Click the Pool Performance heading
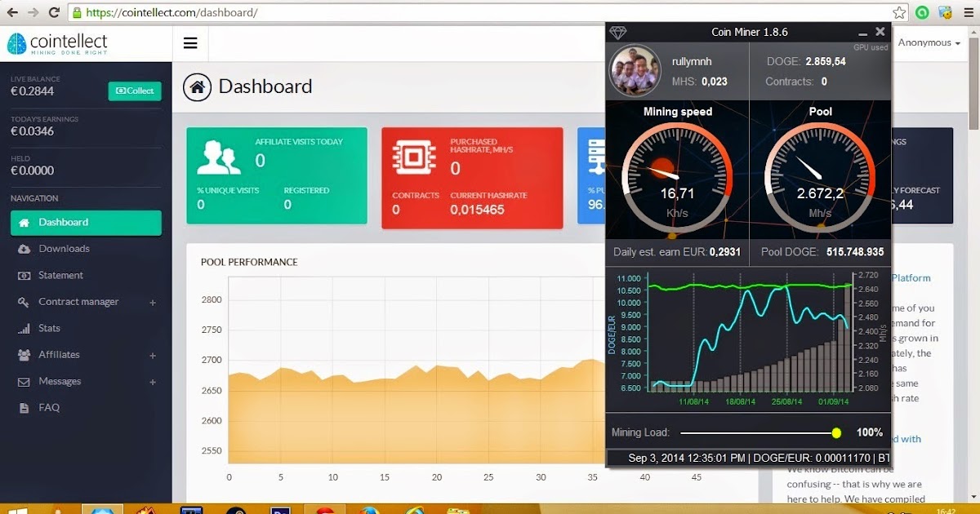 249,262
